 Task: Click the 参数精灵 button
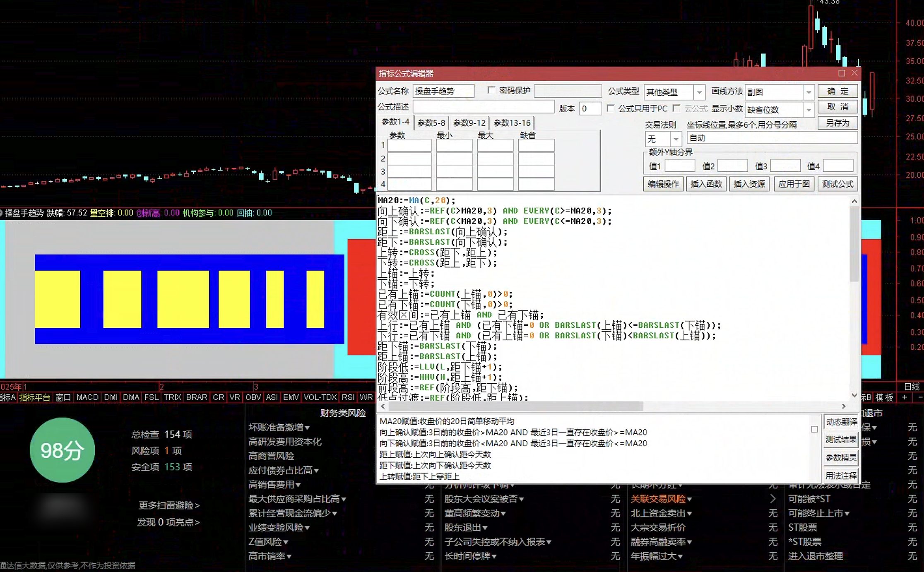pos(841,457)
